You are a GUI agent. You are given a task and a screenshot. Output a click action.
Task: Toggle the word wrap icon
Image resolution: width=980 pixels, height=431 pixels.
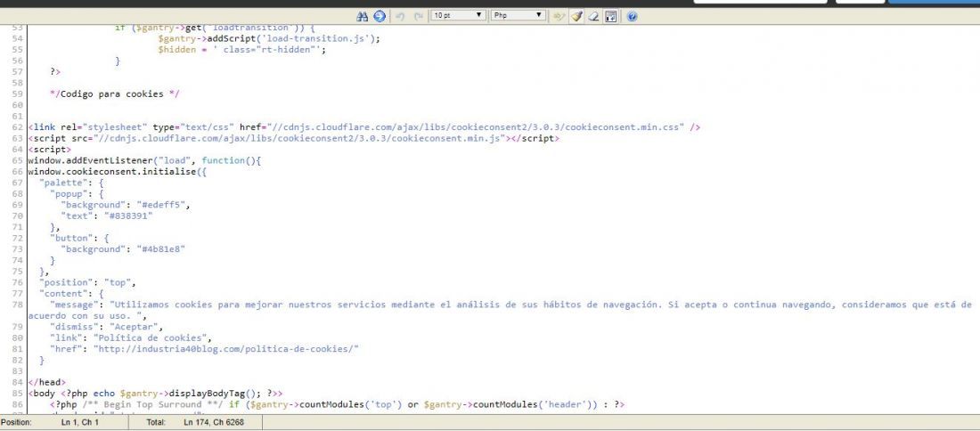tap(610, 16)
